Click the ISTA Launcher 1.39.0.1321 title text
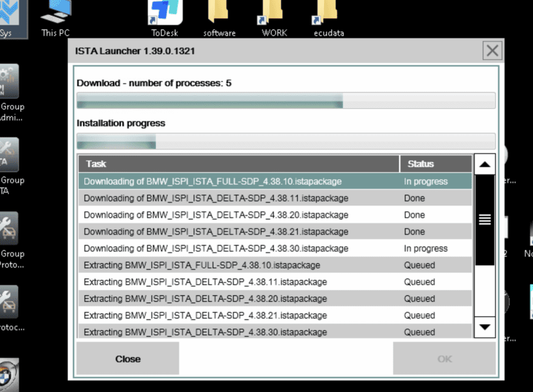Viewport: 533px width, 392px height. tap(135, 51)
